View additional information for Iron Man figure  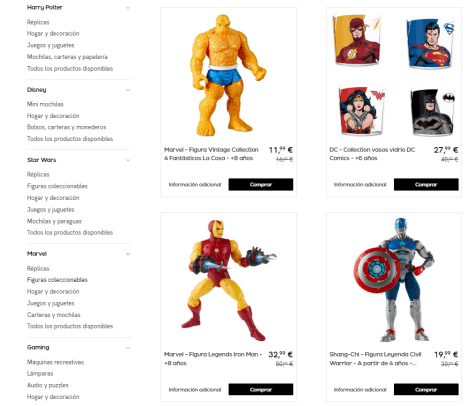tap(195, 390)
